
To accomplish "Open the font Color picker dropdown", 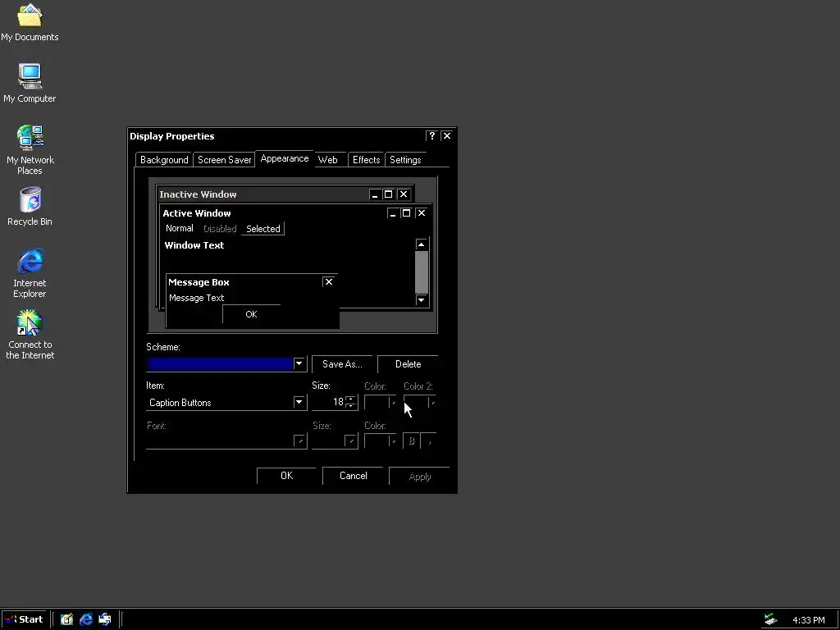I will (x=380, y=441).
